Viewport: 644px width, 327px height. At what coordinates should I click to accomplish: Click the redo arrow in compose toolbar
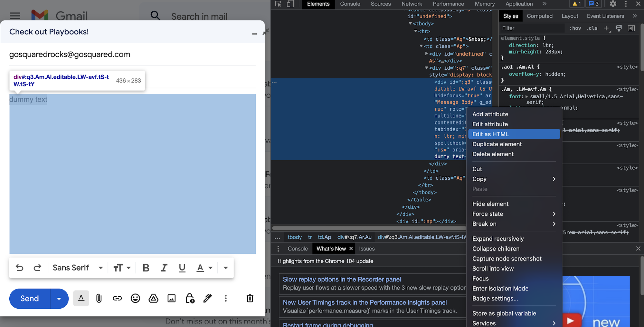click(x=37, y=268)
